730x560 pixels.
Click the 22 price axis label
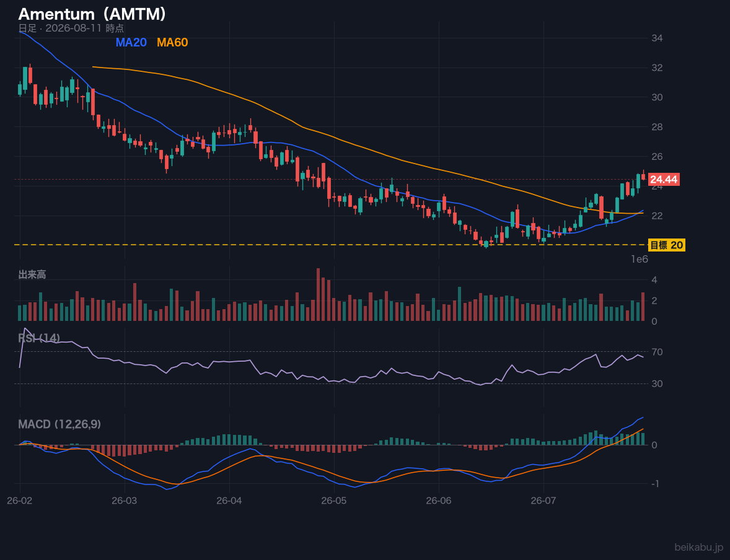tap(657, 216)
